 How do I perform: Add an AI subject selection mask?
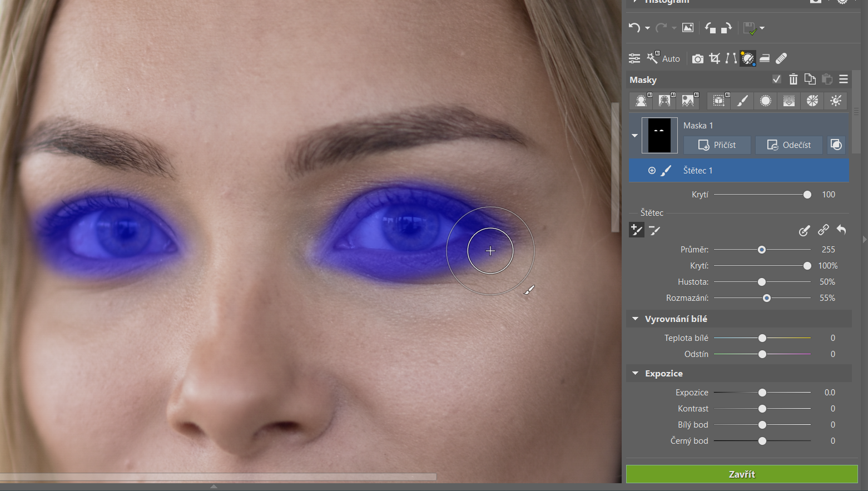(642, 101)
